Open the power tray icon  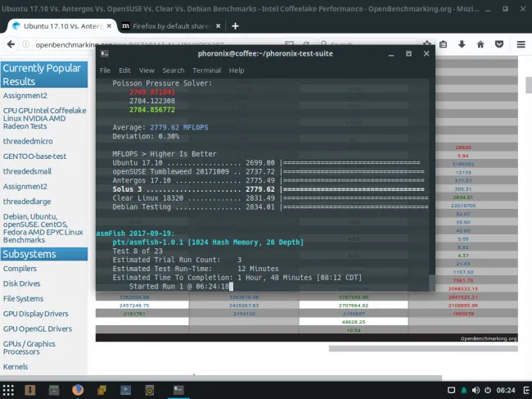488,390
